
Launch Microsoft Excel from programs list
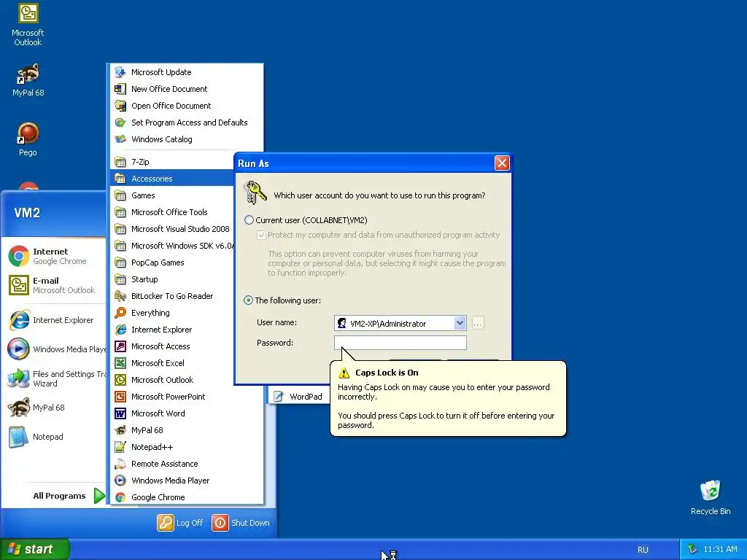pos(172,363)
